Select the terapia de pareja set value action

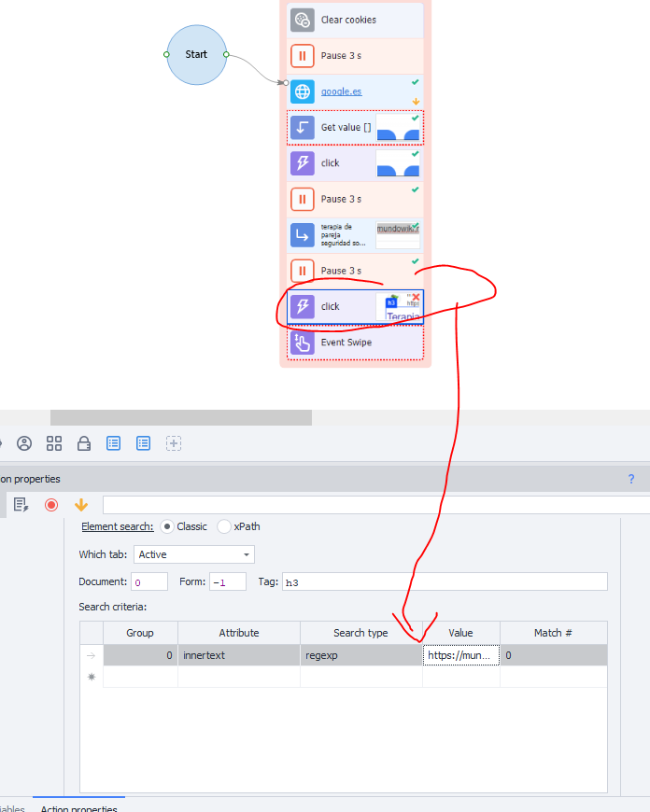tap(355, 234)
